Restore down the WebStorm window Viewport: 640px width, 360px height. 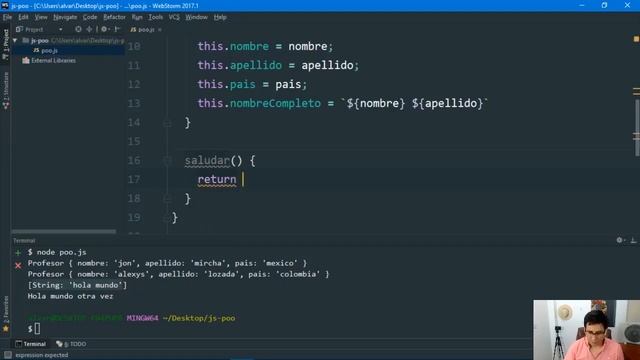[x=604, y=5]
